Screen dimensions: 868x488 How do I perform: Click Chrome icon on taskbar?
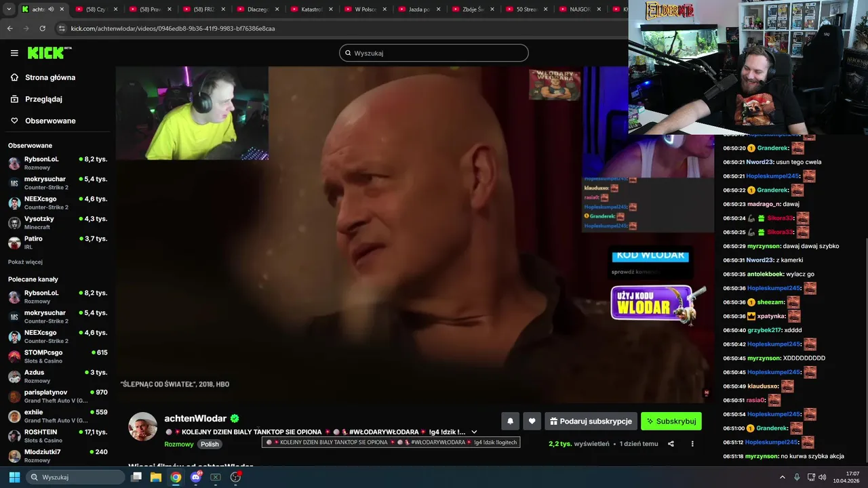pos(176,477)
